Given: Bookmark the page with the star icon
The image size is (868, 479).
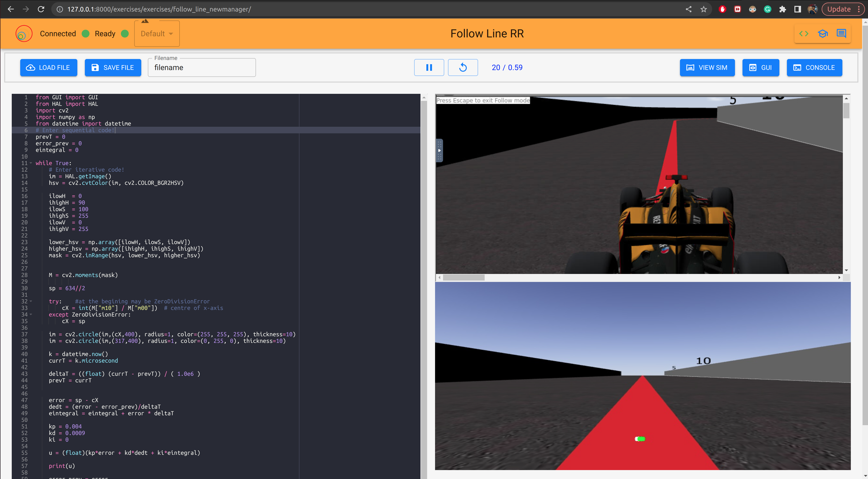Looking at the screenshot, I should [703, 9].
